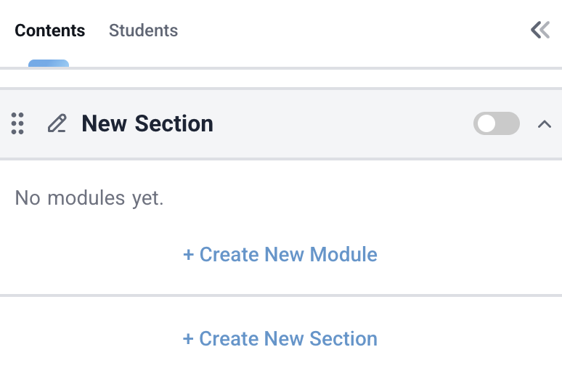The height and width of the screenshot is (392, 562).
Task: Click the No modules yet message
Action: click(89, 197)
